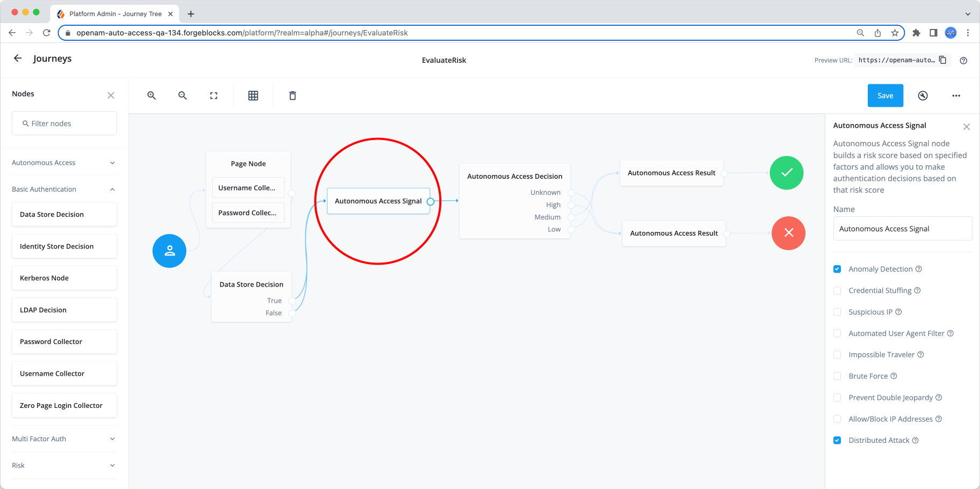Show help for Distributed Attack
Screen dimensions: 980x489
click(x=916, y=440)
